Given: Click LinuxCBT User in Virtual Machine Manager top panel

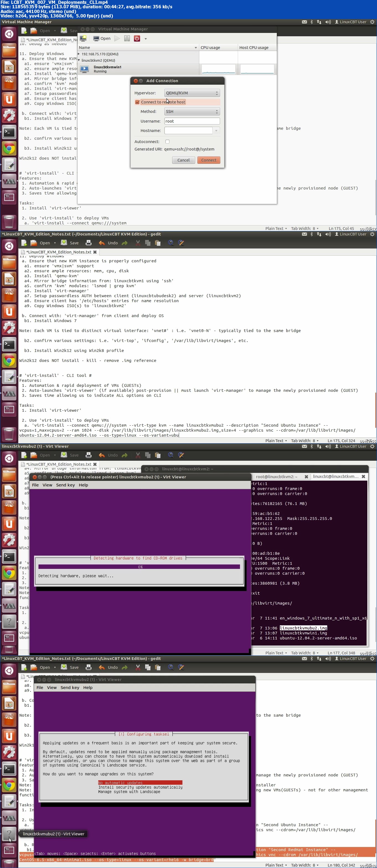Looking at the screenshot, I should pyautogui.click(x=350, y=22).
